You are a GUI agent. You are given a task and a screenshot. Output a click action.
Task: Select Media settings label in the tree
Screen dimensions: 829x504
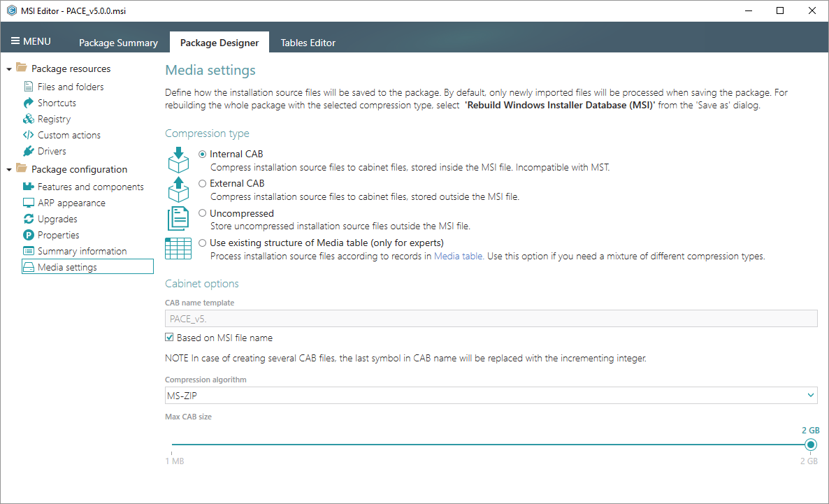(67, 267)
